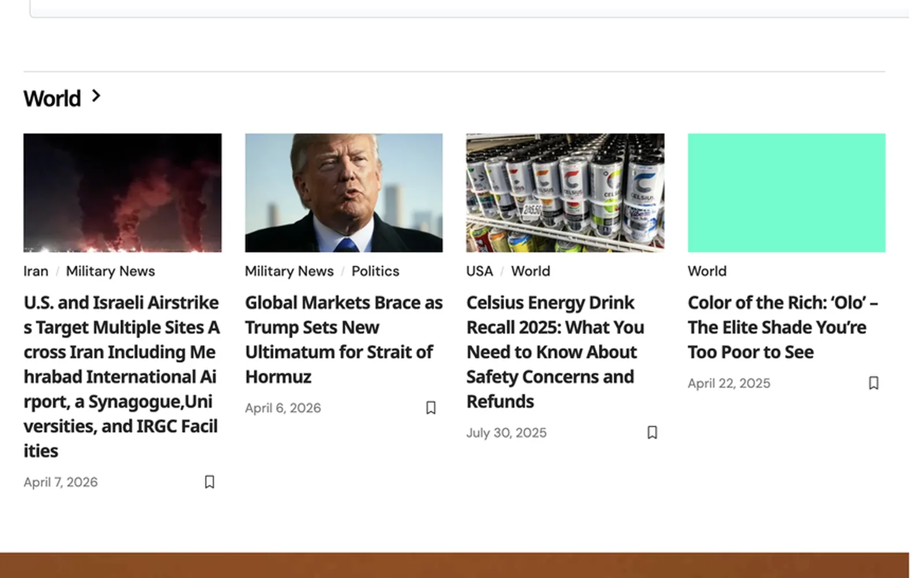
Task: Expand the World section chevron arrow
Action: pyautogui.click(x=96, y=96)
